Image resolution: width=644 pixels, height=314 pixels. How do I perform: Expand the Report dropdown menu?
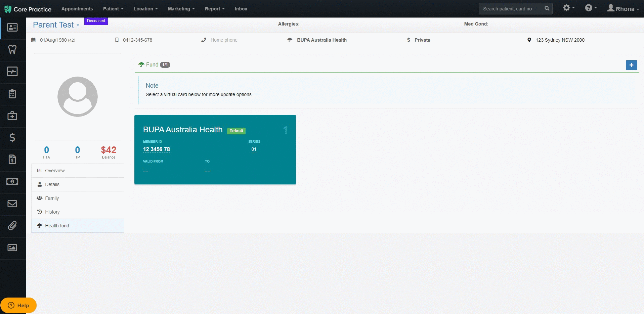(x=215, y=9)
